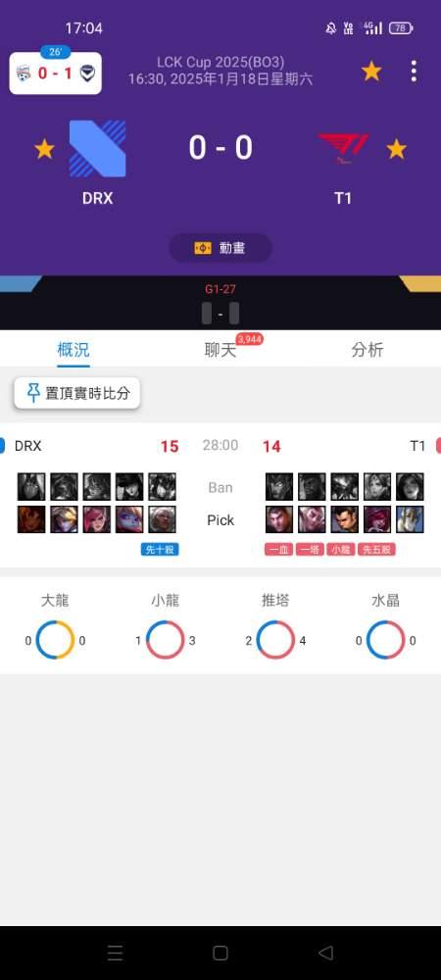441x980 pixels.
Task: Tap DRX's first banned champion icon
Action: [31, 486]
